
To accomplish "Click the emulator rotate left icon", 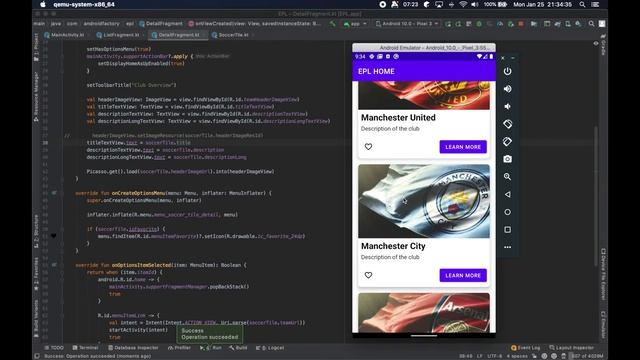I will point(507,124).
